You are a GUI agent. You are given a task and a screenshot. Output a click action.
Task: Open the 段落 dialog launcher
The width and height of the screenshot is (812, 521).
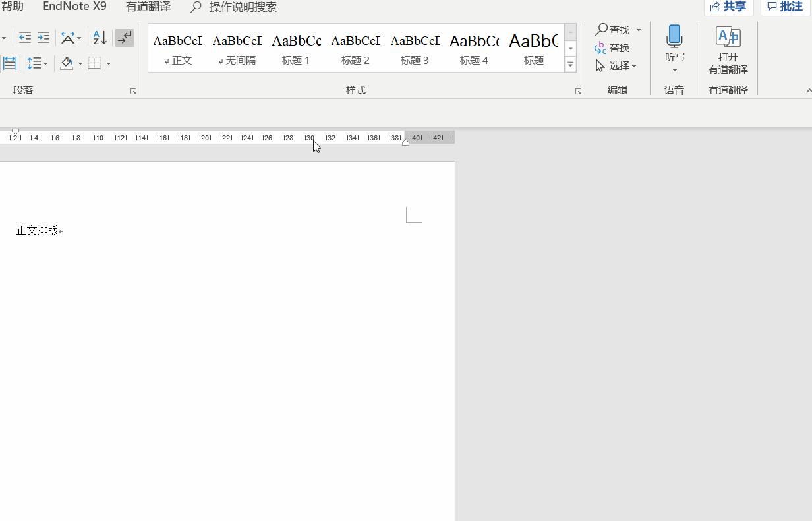[133, 91]
